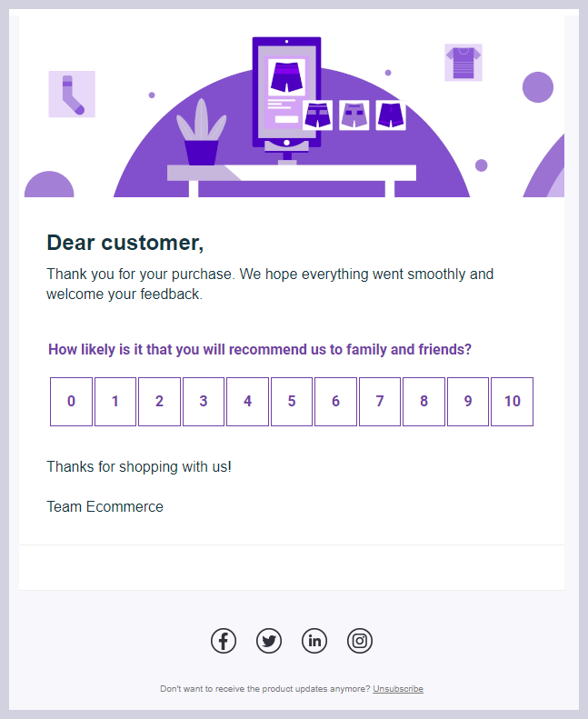
Task: Open the Instagram social icon
Action: click(360, 641)
